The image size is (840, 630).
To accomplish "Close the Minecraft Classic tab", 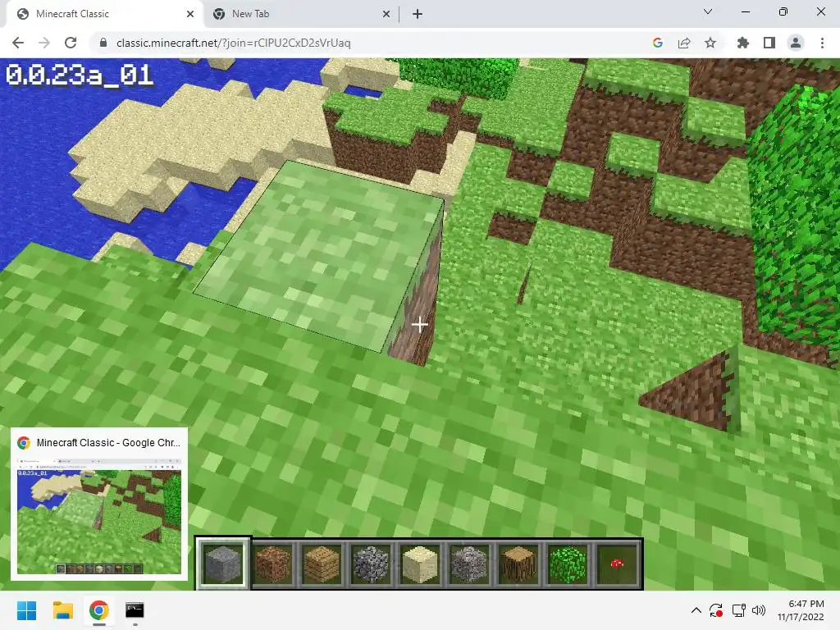I will [x=190, y=14].
